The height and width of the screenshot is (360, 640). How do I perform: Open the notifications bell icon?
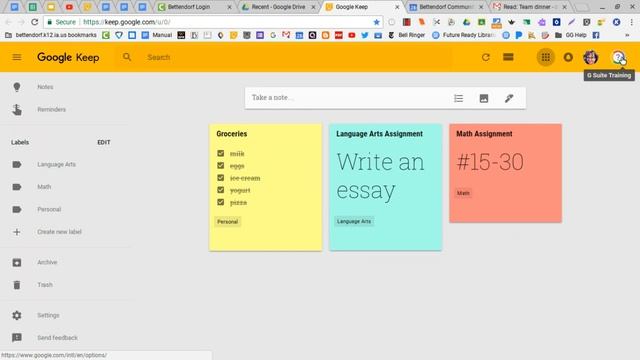[x=568, y=57]
